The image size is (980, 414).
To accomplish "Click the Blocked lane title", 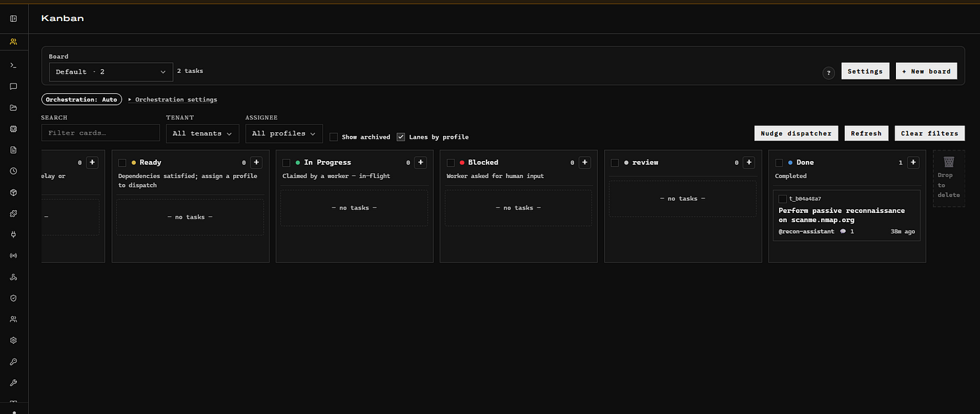I will click(483, 163).
